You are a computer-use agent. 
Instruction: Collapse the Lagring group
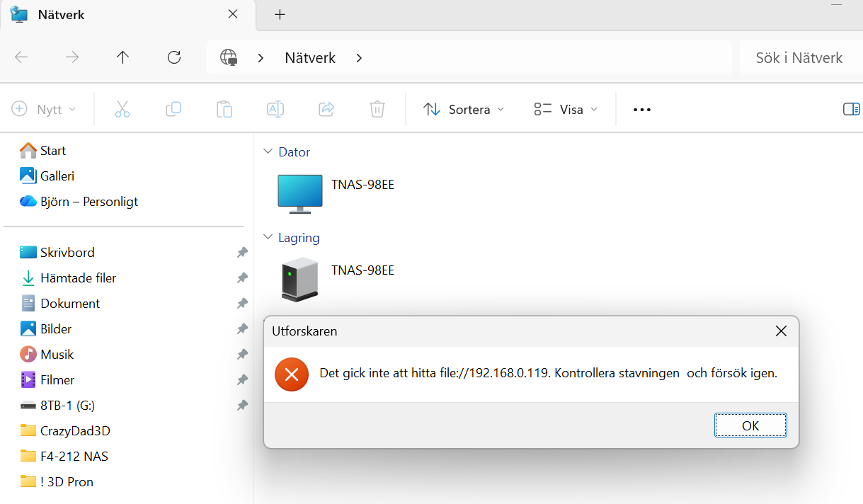point(268,237)
